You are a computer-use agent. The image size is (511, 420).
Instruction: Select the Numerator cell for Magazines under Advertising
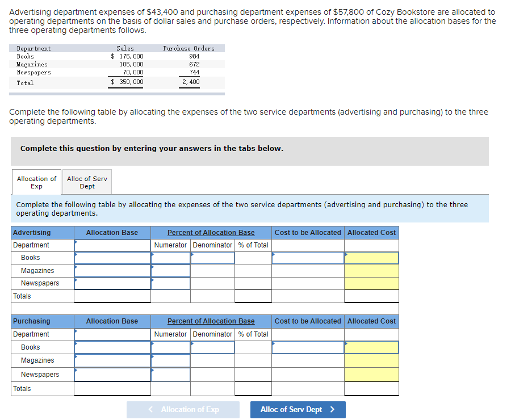click(x=170, y=270)
